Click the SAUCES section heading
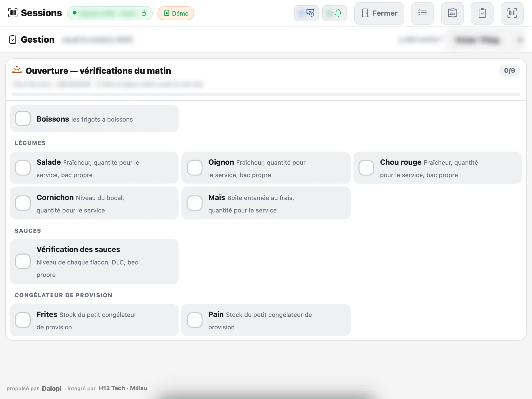 (x=28, y=231)
